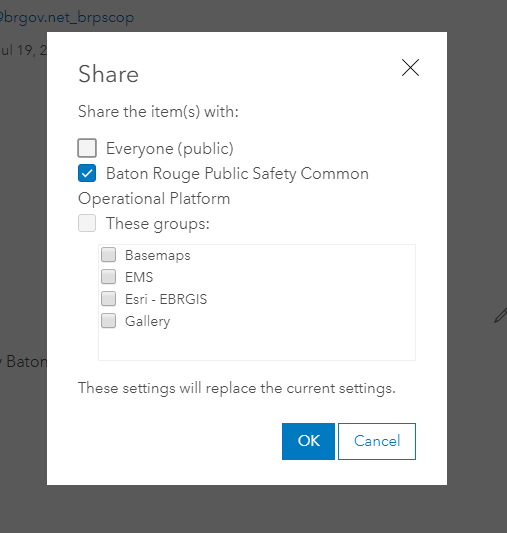507x533 pixels.
Task: Click the These groups label text
Action: 158,224
